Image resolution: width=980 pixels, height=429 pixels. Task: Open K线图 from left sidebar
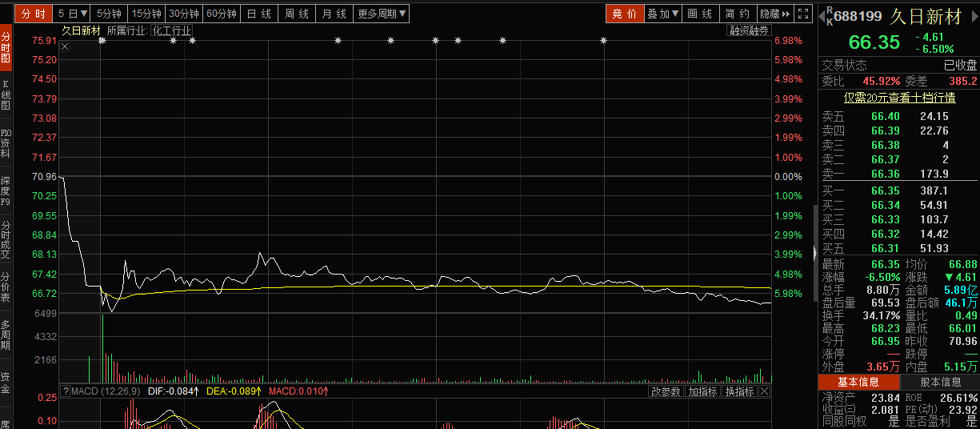[x=6, y=94]
